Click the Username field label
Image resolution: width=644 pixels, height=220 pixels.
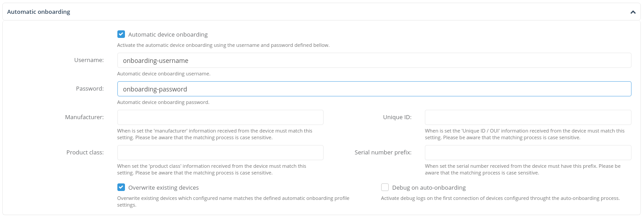(89, 60)
